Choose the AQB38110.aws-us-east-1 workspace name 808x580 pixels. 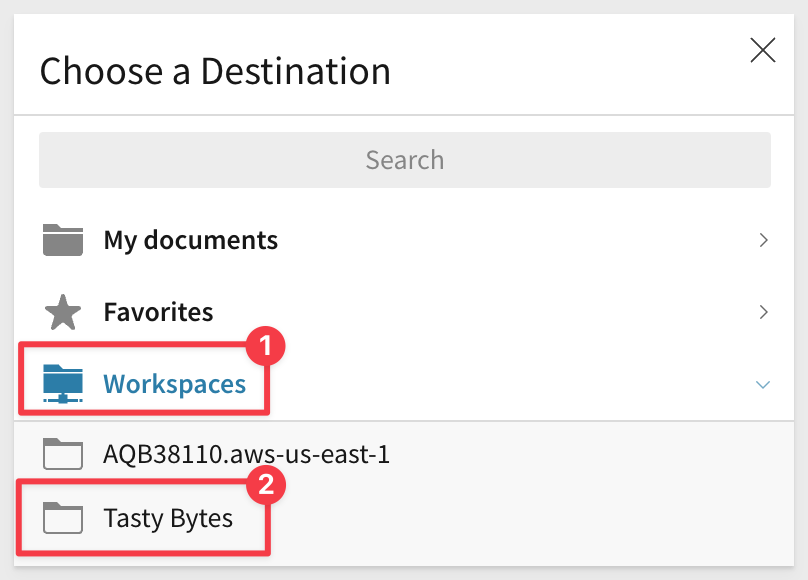[246, 455]
